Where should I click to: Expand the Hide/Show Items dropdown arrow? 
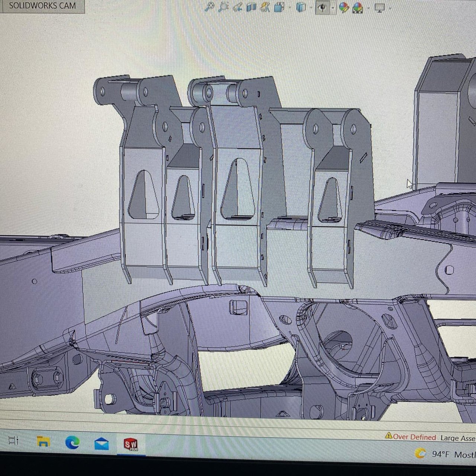pyautogui.click(x=333, y=7)
